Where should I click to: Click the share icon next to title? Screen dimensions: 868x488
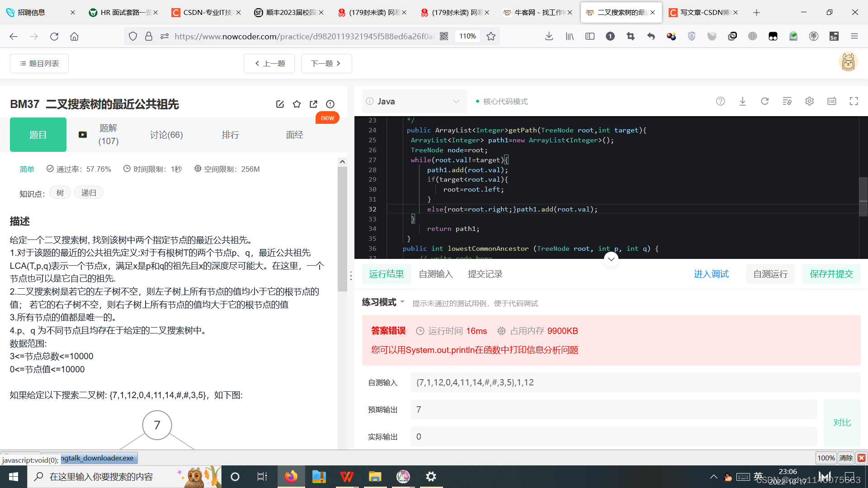click(313, 104)
